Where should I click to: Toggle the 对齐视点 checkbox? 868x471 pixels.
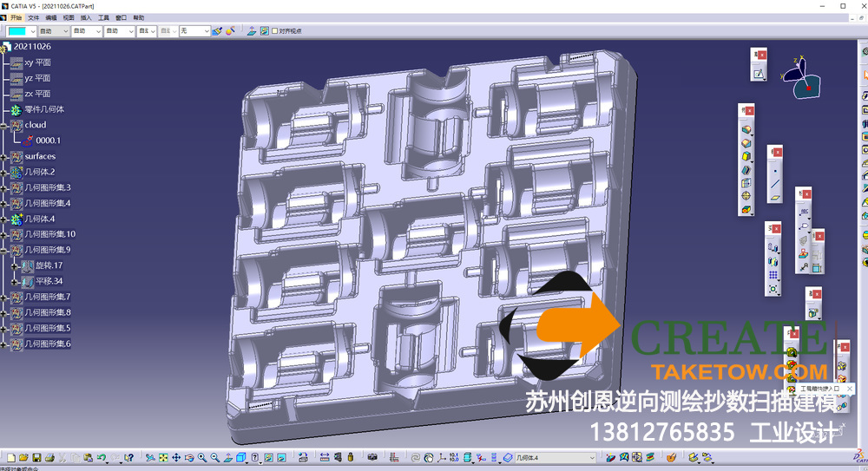tap(275, 31)
